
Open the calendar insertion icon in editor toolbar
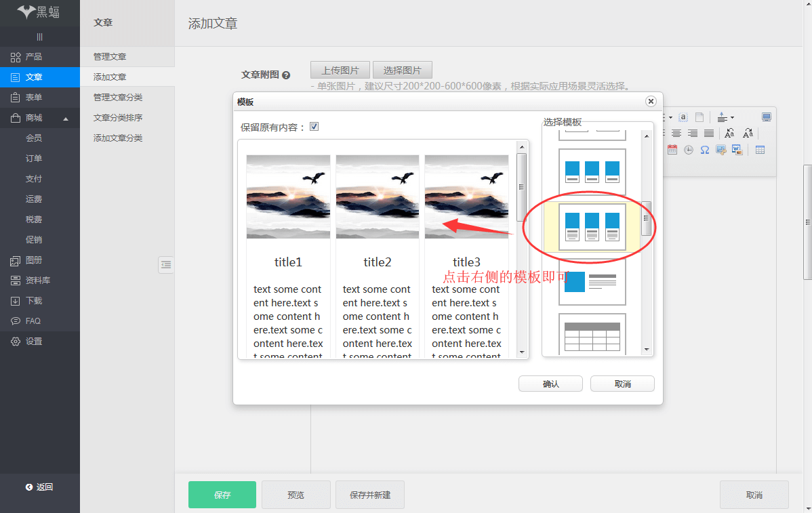click(x=672, y=150)
